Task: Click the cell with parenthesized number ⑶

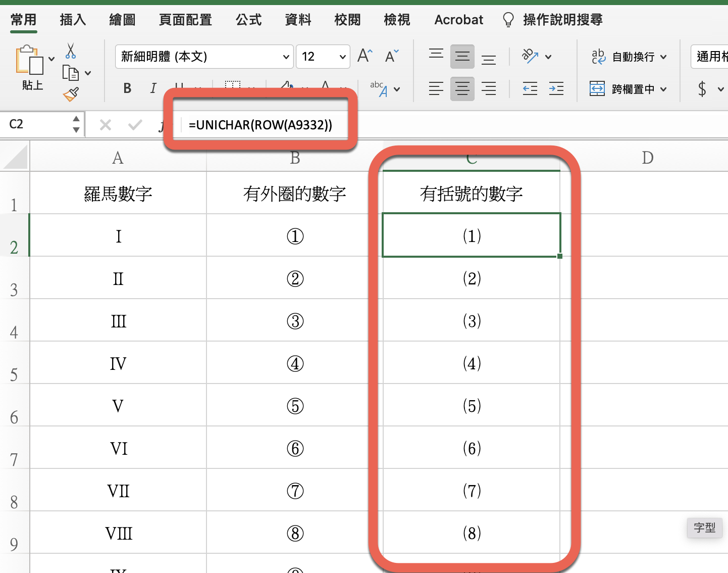Action: pyautogui.click(x=472, y=320)
